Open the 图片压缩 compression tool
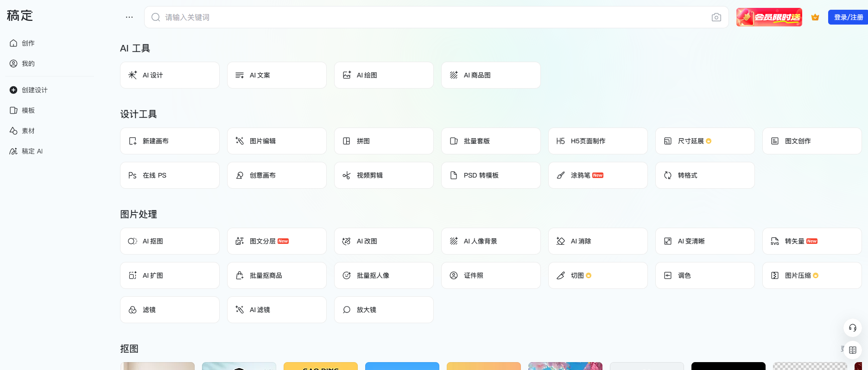 pos(812,275)
